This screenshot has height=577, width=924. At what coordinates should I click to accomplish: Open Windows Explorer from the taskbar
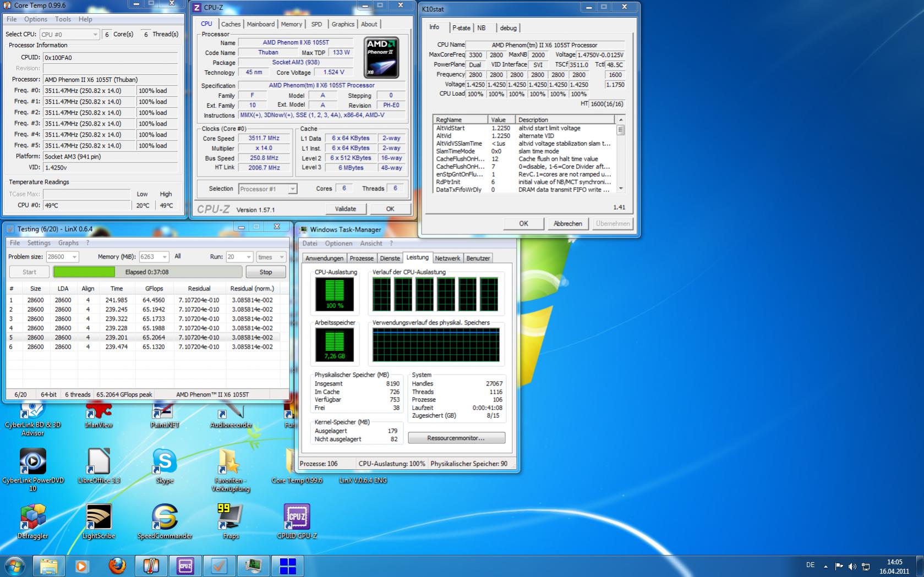pyautogui.click(x=49, y=566)
